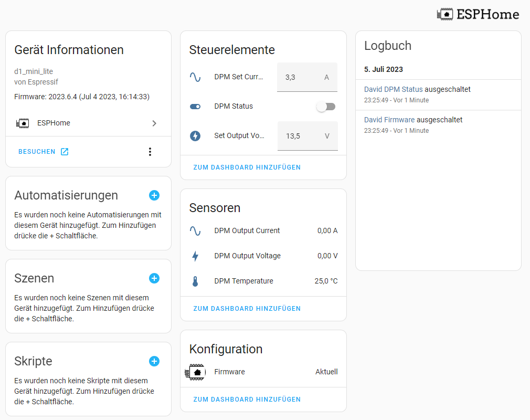Click the ESPHome logo at top right
The image size is (530, 420).
(x=478, y=14)
